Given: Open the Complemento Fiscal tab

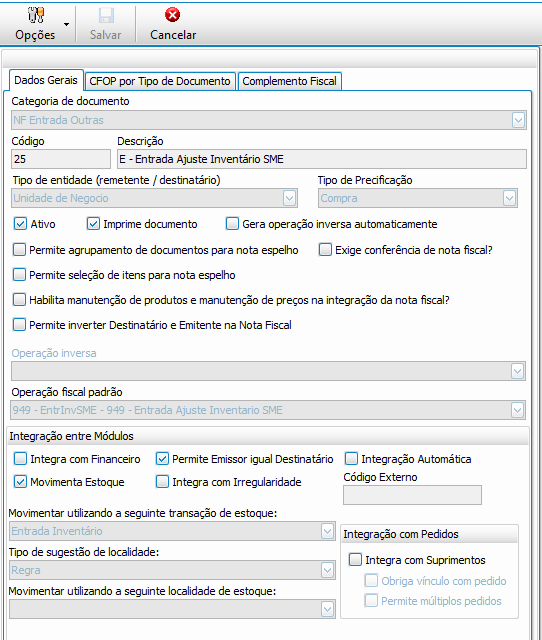Looking at the screenshot, I should (x=289, y=81).
